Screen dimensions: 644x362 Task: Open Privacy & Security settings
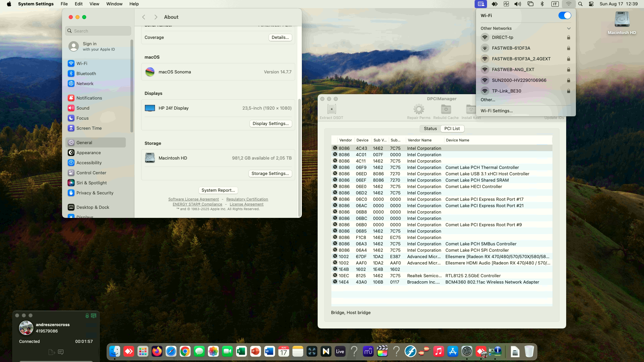click(x=96, y=193)
